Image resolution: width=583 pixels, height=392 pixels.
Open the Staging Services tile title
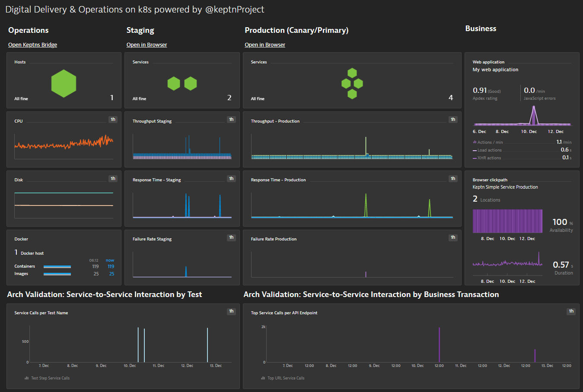coord(140,62)
